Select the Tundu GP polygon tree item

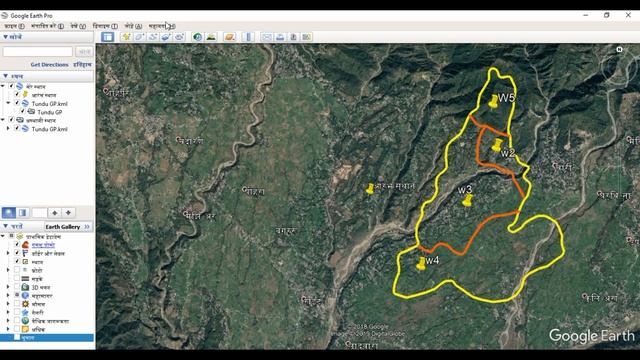(50, 112)
